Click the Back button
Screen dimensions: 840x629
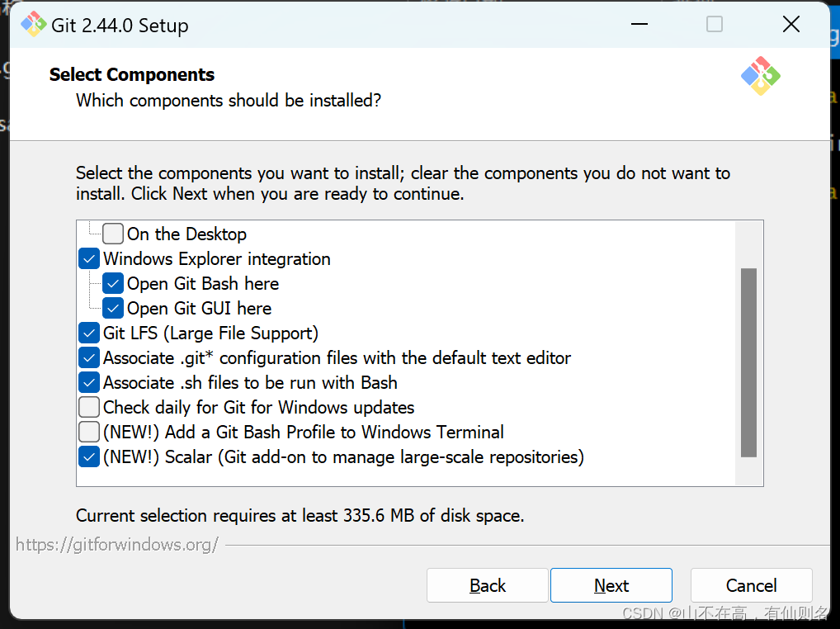487,585
